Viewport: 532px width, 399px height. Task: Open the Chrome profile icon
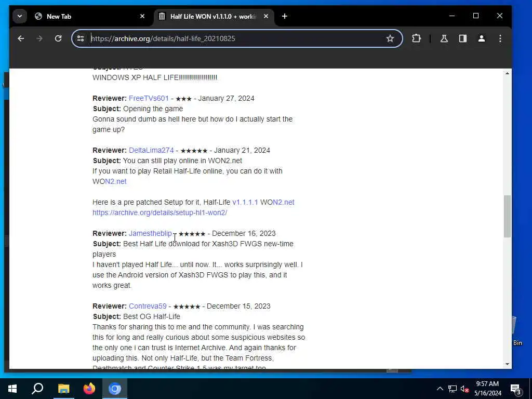tap(482, 38)
